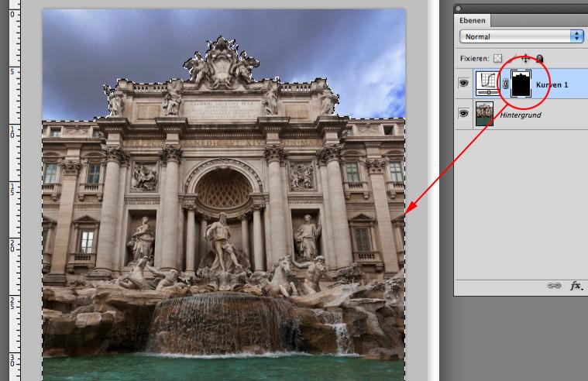This screenshot has width=588, height=381.
Task: Open the Normal blend mode dropdown
Action: [x=521, y=36]
